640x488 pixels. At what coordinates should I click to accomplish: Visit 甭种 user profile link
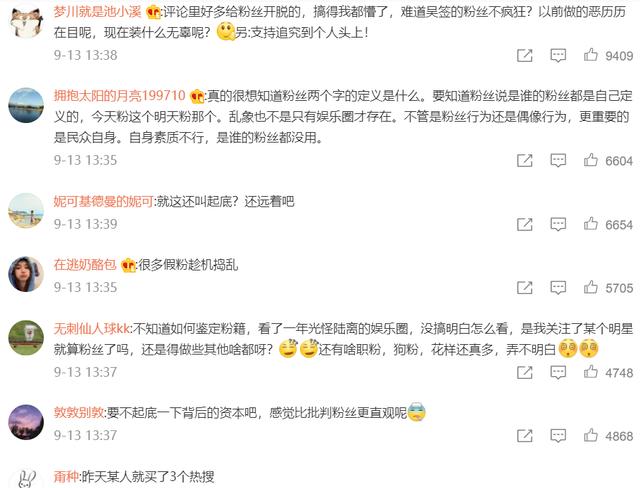[66, 476]
